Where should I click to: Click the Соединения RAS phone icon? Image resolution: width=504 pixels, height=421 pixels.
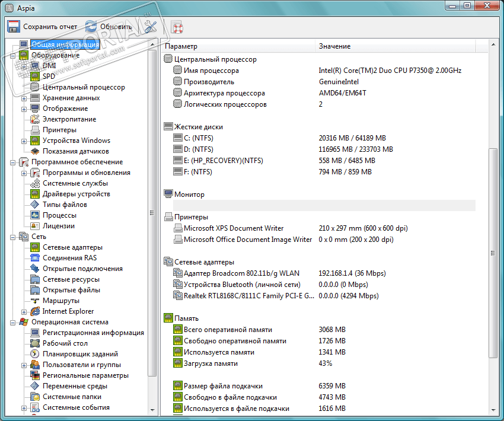[x=35, y=258]
